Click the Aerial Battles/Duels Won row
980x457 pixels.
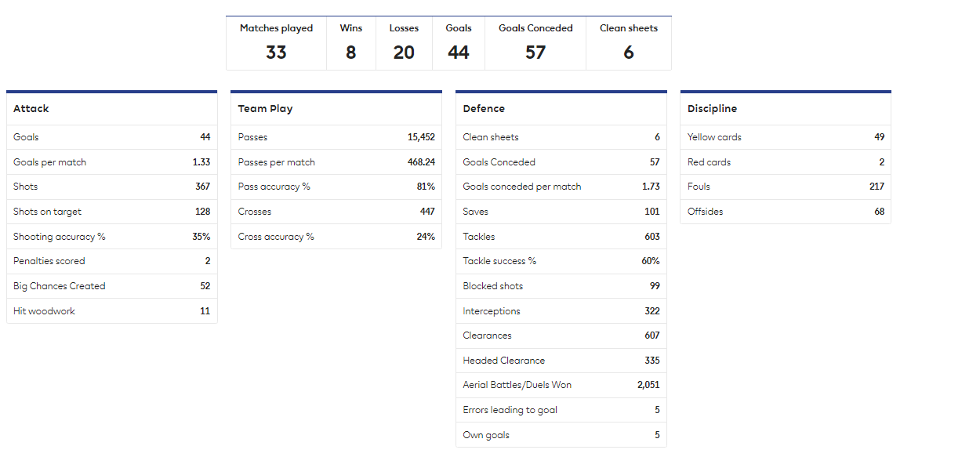(561, 385)
